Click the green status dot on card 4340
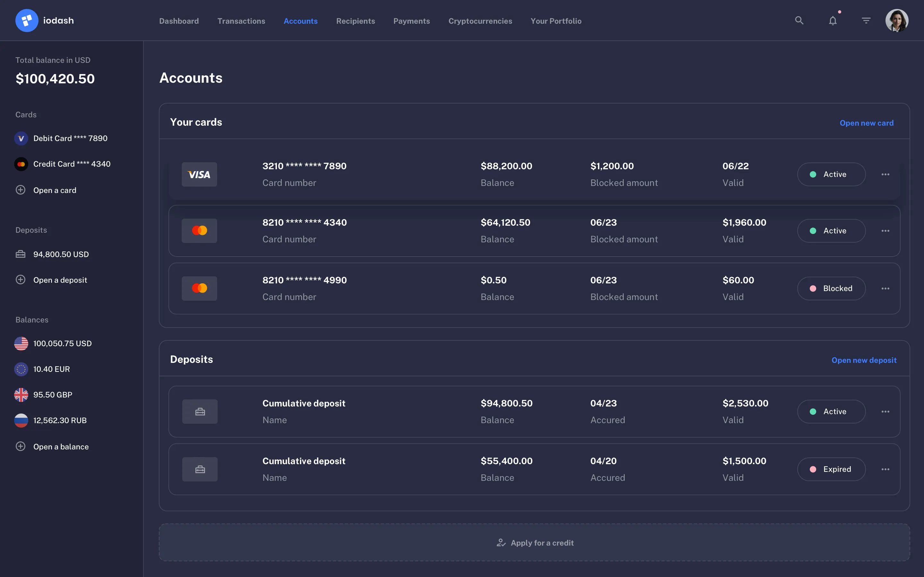The height and width of the screenshot is (577, 924). (813, 230)
